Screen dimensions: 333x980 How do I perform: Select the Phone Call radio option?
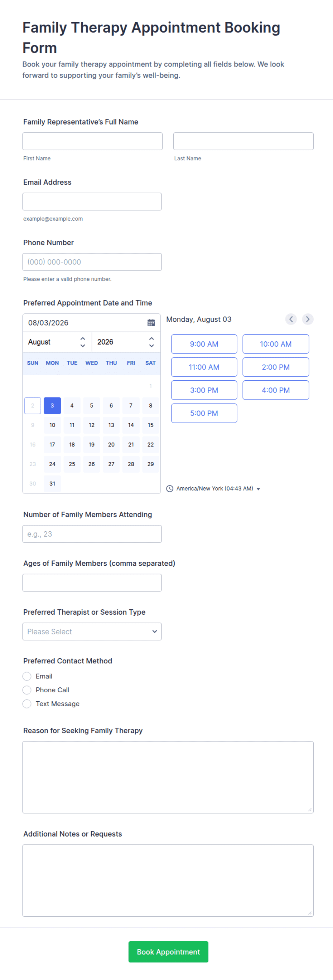[26, 690]
